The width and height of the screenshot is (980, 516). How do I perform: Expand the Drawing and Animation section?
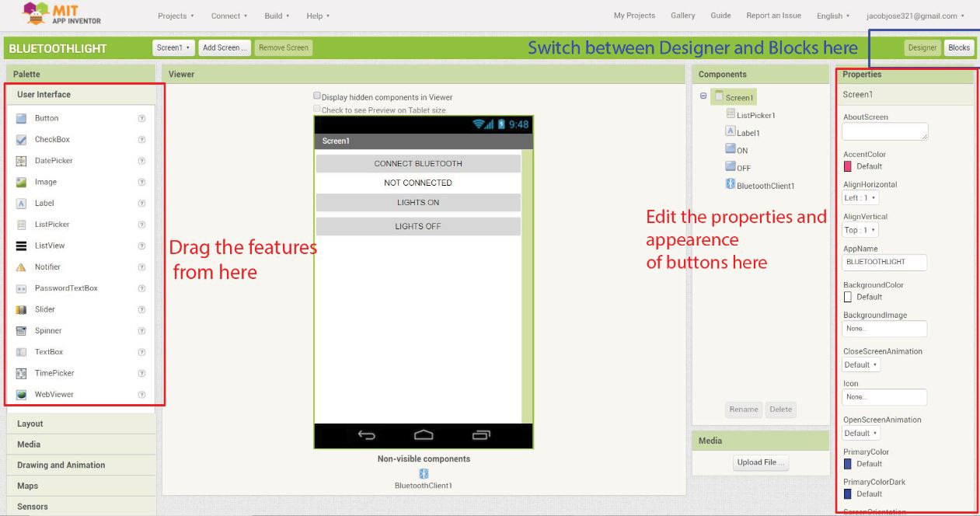[x=81, y=465]
